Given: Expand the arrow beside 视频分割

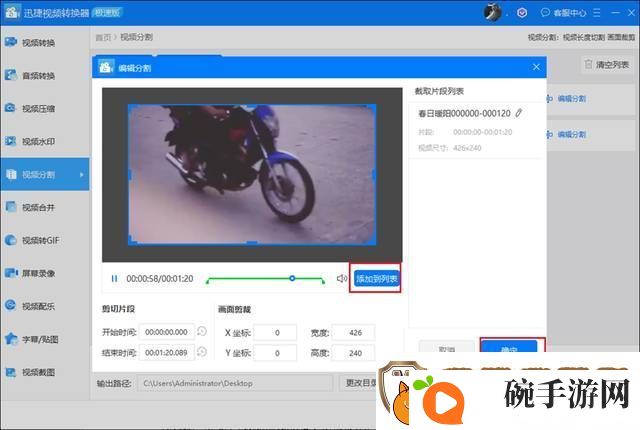Looking at the screenshot, I should pyautogui.click(x=82, y=175).
